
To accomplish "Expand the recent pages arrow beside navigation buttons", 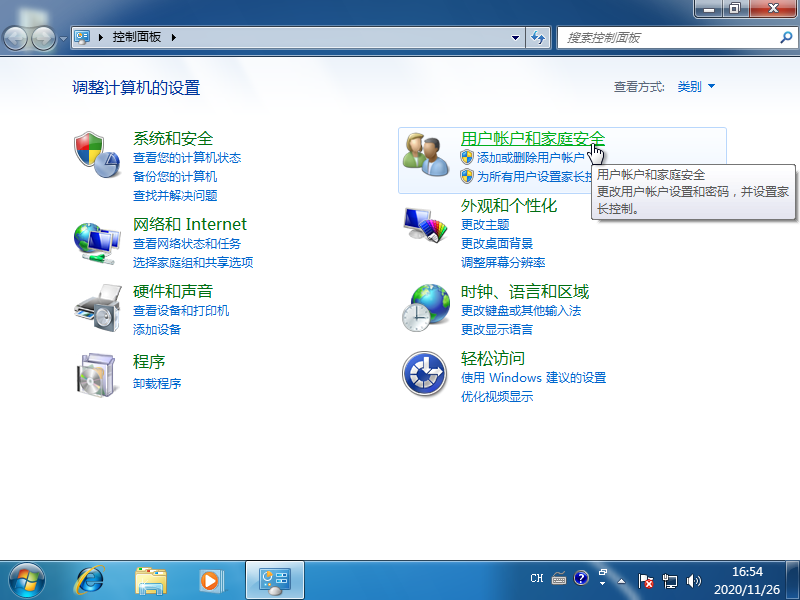I will (x=64, y=38).
